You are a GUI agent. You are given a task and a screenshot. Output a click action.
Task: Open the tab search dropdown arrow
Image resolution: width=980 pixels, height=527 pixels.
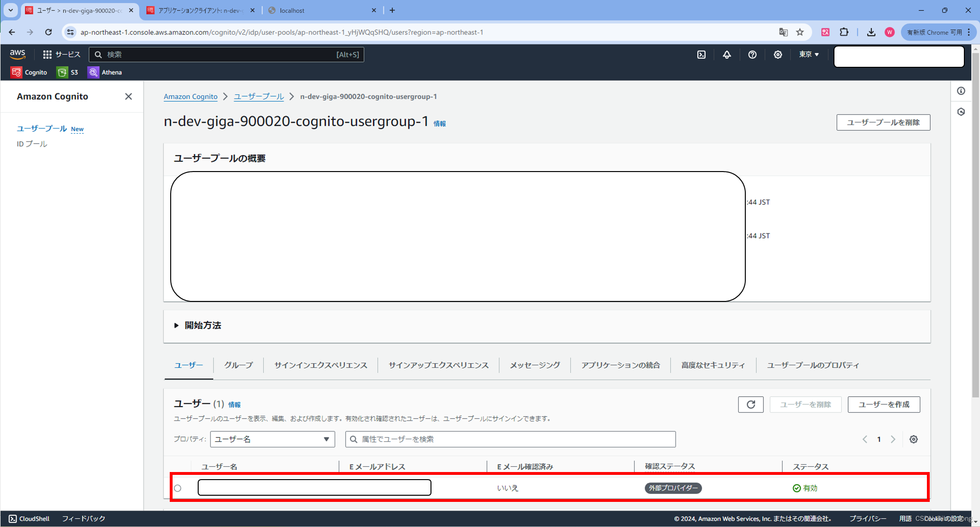[x=10, y=10]
